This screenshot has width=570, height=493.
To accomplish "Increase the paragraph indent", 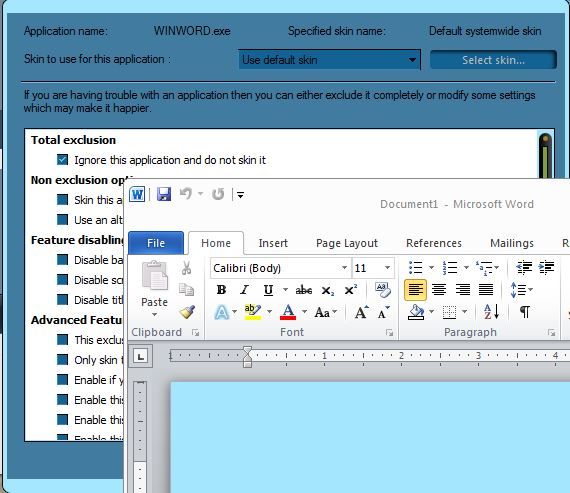I will (x=546, y=268).
